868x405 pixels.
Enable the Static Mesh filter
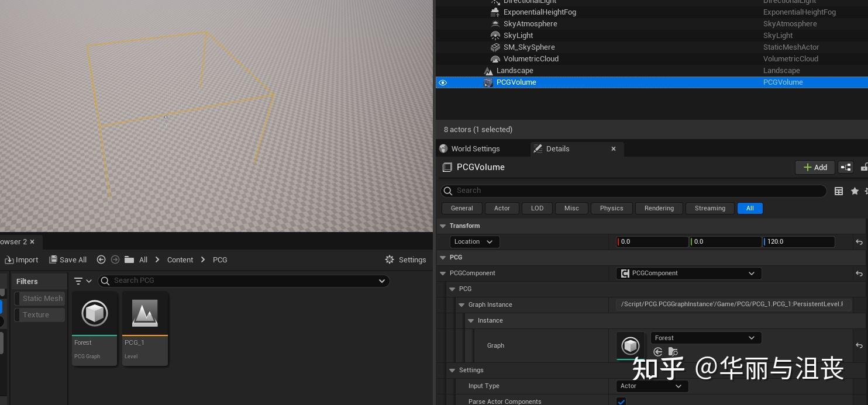[41, 298]
